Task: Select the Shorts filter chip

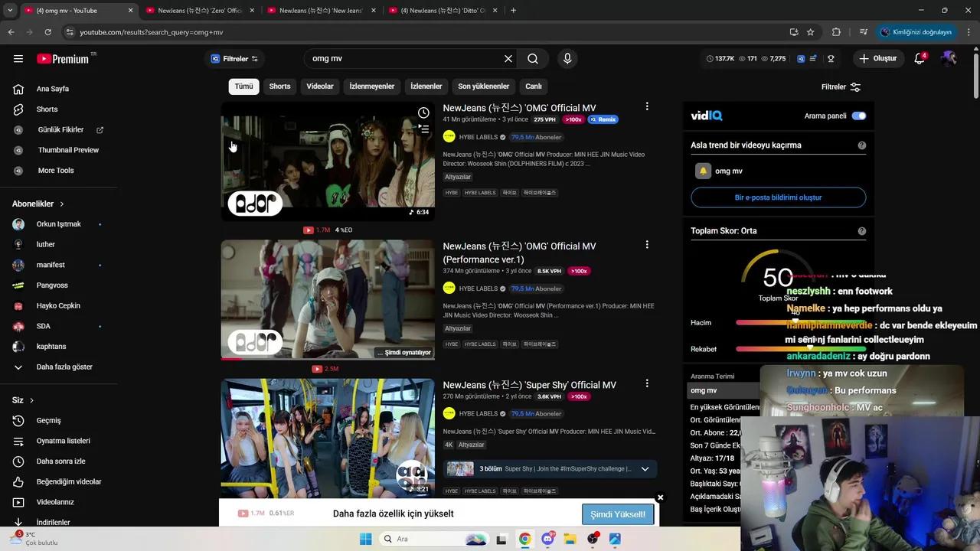Action: [x=279, y=86]
